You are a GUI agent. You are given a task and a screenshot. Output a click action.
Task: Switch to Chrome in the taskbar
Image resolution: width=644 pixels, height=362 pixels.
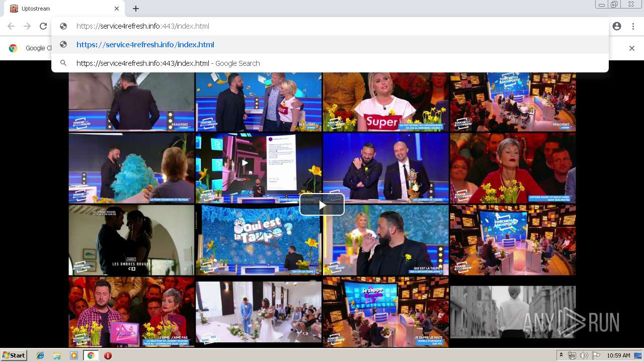pos(91,355)
